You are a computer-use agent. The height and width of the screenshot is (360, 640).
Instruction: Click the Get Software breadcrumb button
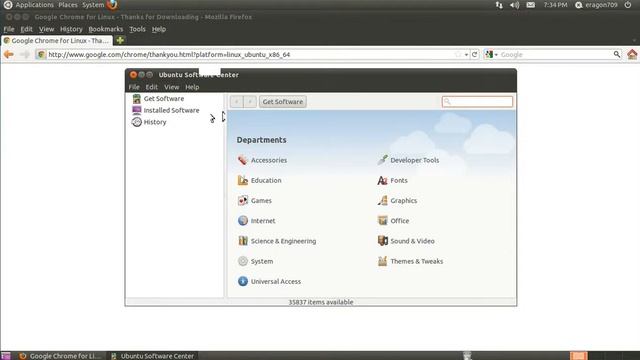tap(282, 102)
